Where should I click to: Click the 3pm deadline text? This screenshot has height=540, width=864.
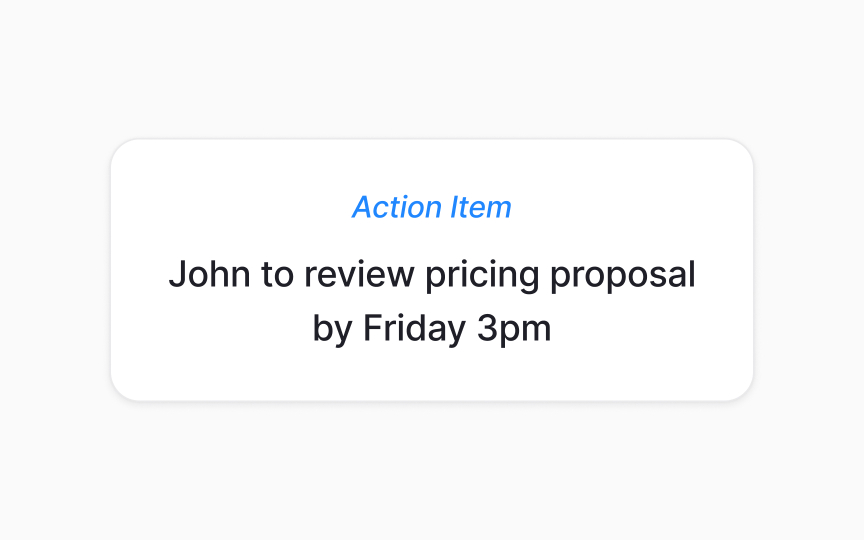(x=514, y=330)
